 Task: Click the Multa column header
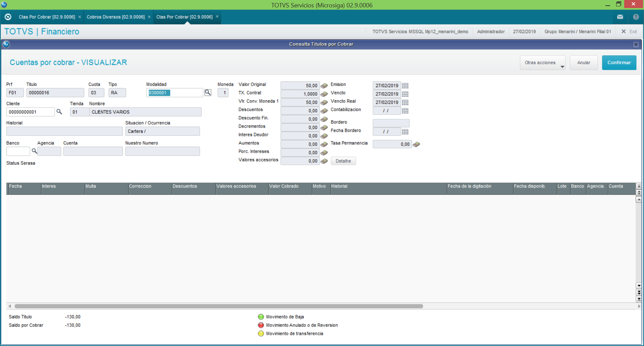pos(106,189)
